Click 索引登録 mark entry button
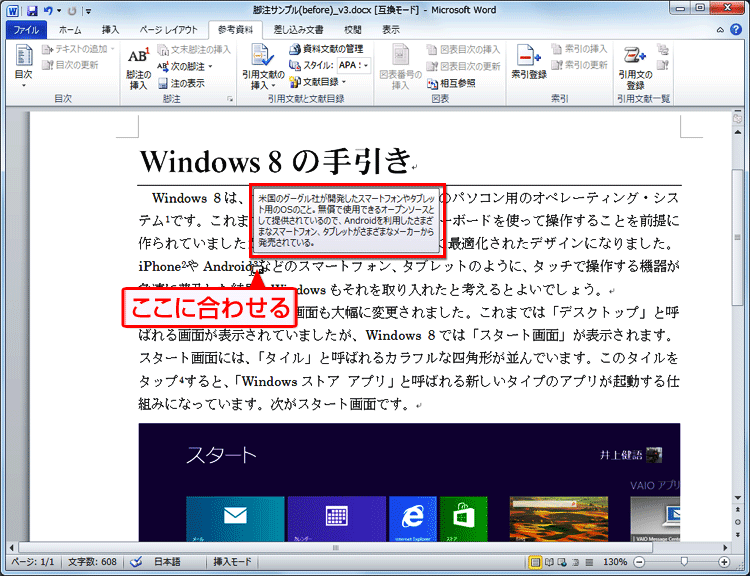 coord(529,62)
